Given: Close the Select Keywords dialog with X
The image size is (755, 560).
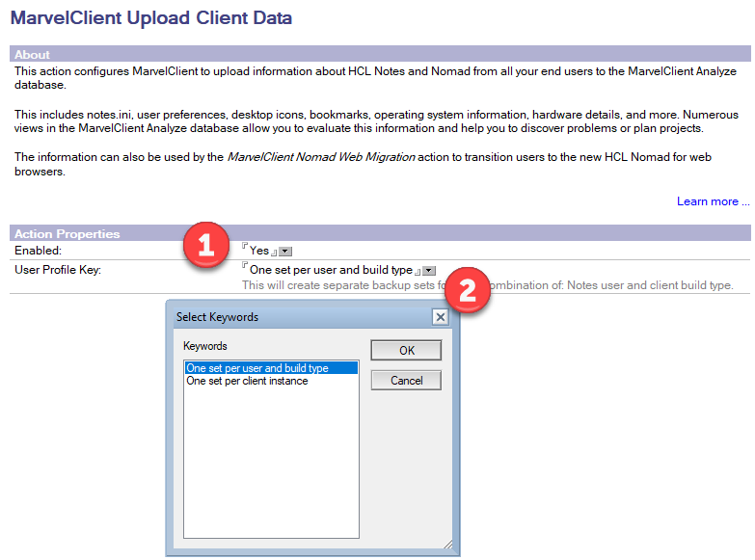Looking at the screenshot, I should [x=440, y=317].
